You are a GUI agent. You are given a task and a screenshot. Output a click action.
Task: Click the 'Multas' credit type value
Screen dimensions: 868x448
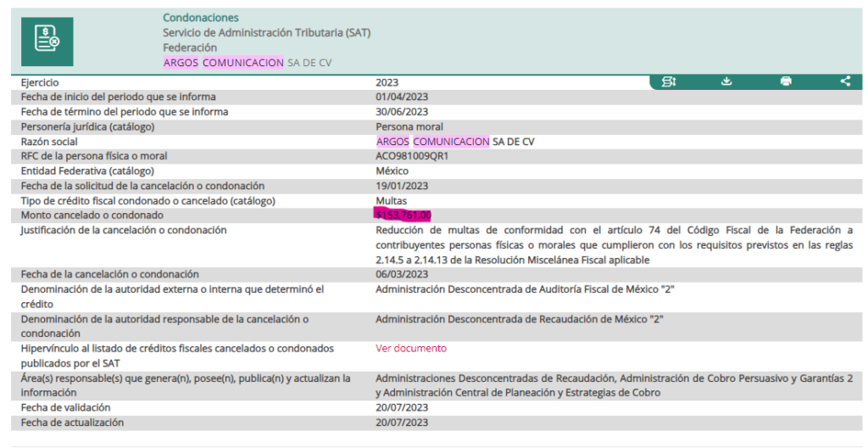(x=392, y=201)
